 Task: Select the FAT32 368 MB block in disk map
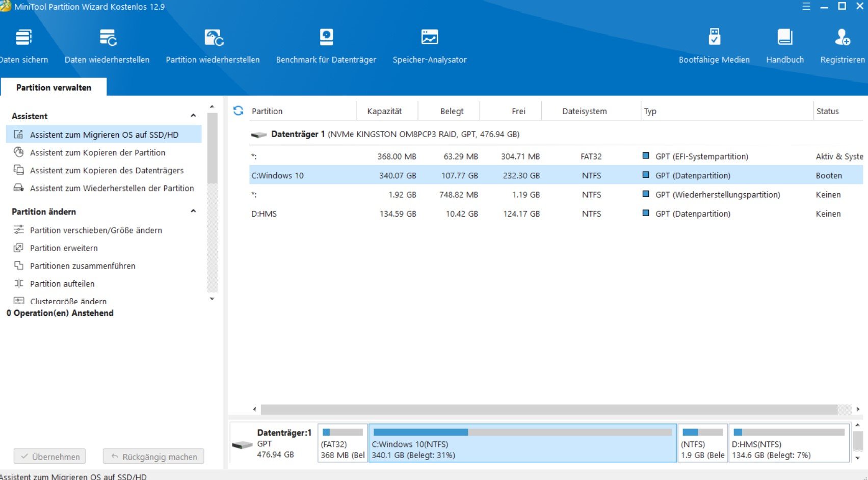(343, 443)
